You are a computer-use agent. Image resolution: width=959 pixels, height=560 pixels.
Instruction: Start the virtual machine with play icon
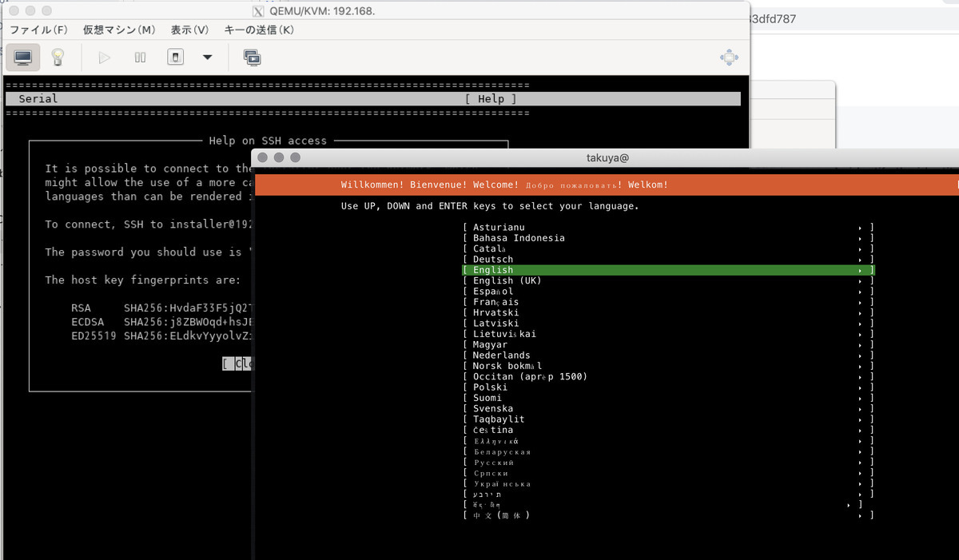click(x=104, y=58)
